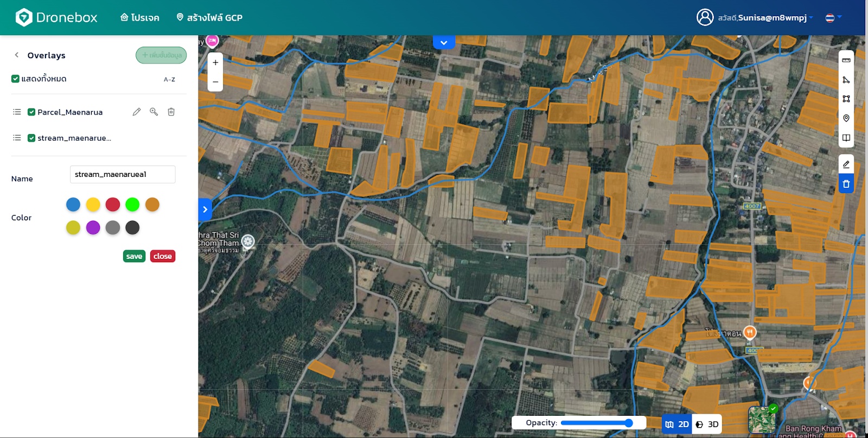Click the 4007 road label on map

coord(752,206)
